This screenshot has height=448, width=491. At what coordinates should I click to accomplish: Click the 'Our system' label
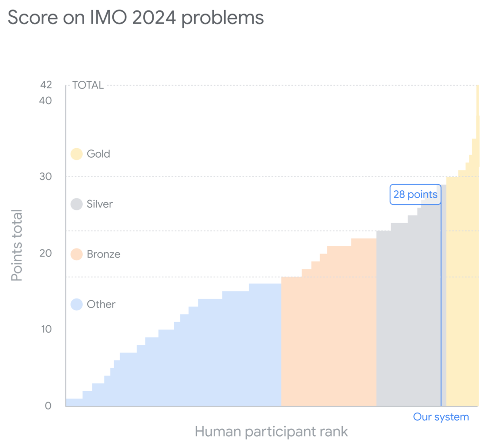point(441,417)
